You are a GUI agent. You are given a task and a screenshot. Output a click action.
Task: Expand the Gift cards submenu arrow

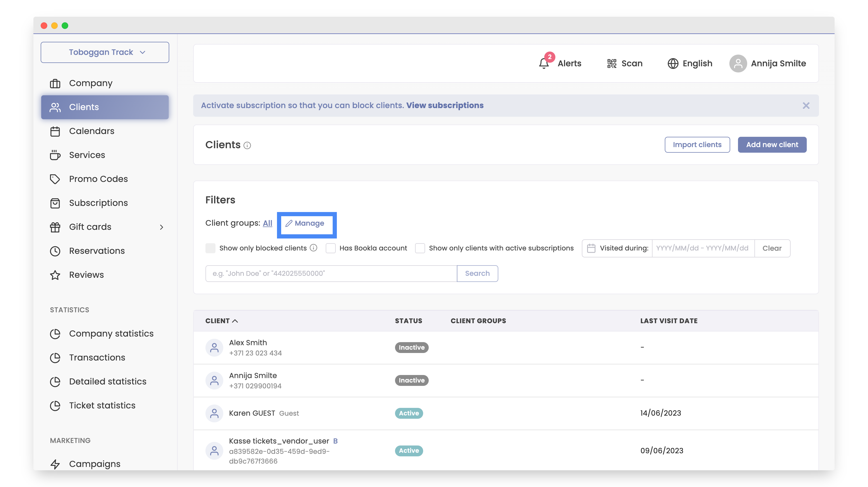(161, 227)
